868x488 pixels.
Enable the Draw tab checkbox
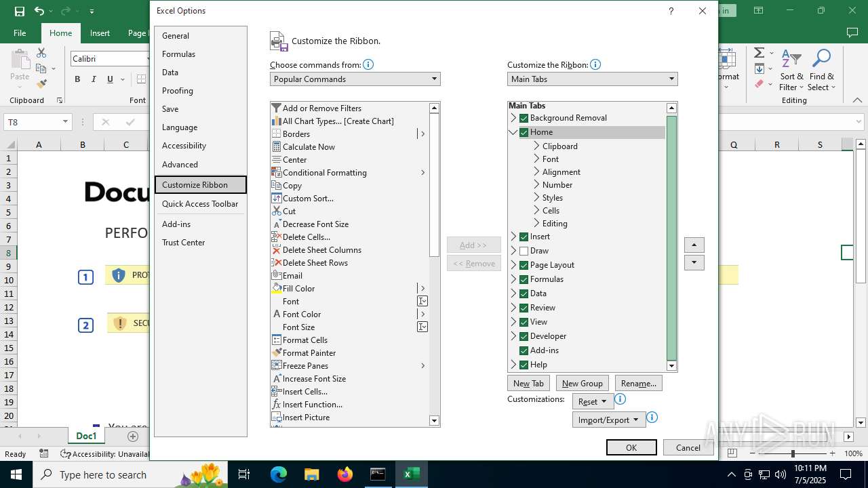(x=524, y=251)
